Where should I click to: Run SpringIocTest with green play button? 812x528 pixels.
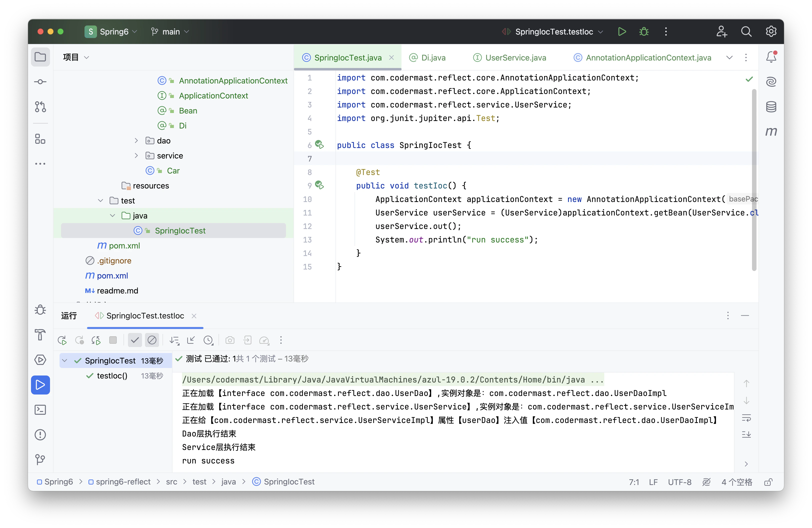(621, 32)
